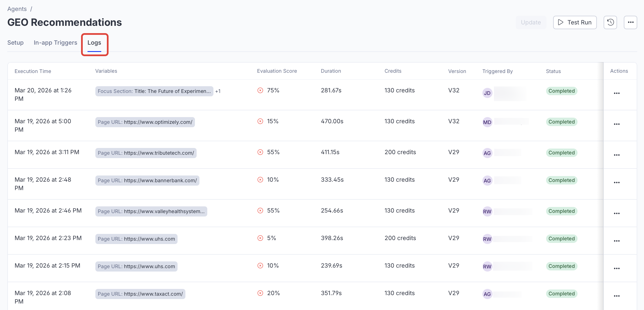Open actions menu for bannerbank.com run
The height and width of the screenshot is (310, 644).
(x=617, y=183)
